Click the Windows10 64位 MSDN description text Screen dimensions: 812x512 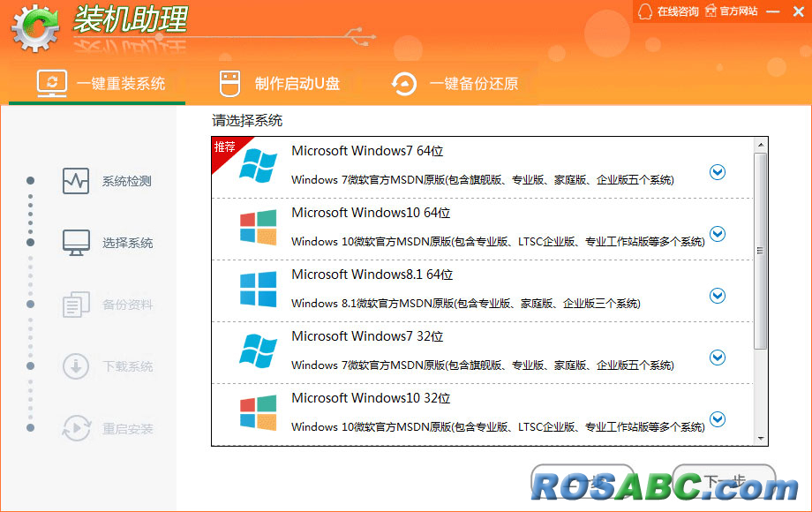(x=498, y=241)
